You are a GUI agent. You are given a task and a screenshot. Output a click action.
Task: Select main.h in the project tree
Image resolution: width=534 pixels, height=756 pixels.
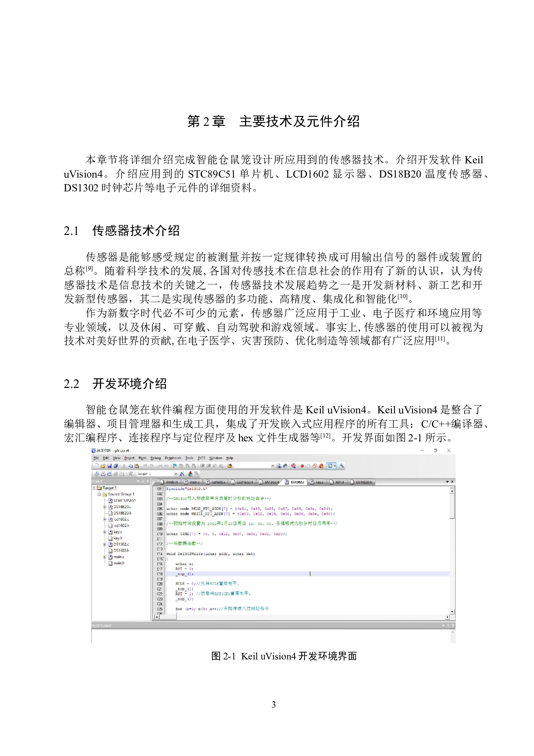click(118, 563)
